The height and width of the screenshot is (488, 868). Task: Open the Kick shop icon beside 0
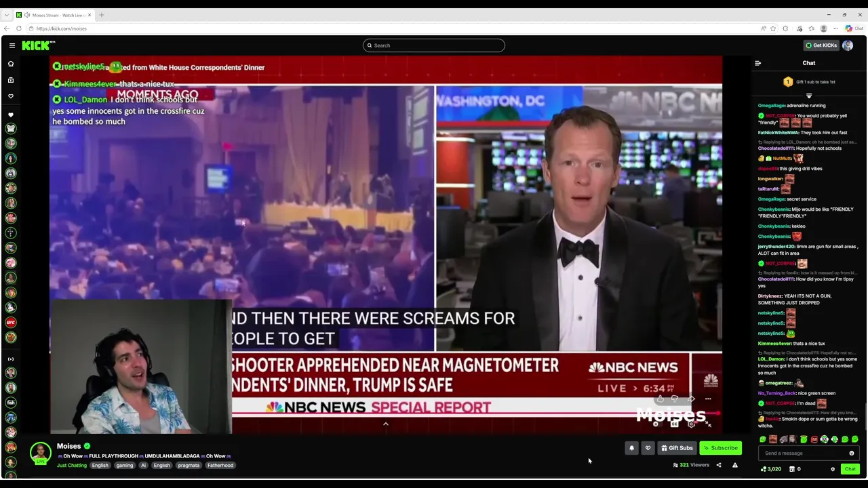pyautogui.click(x=791, y=469)
